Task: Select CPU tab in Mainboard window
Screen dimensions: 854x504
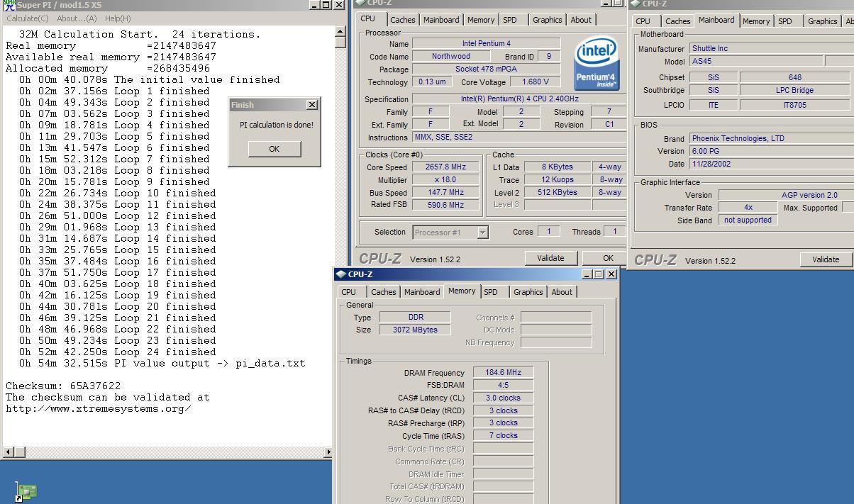Action: (643, 21)
